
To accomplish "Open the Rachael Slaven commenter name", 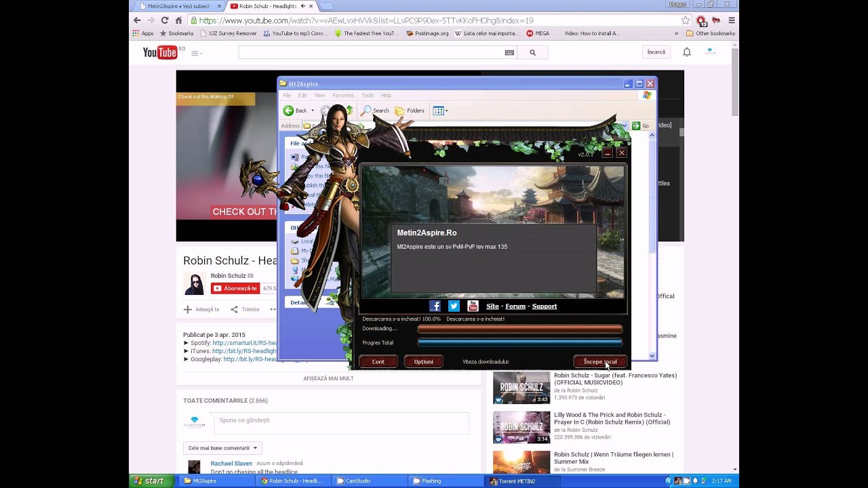I will pos(231,464).
